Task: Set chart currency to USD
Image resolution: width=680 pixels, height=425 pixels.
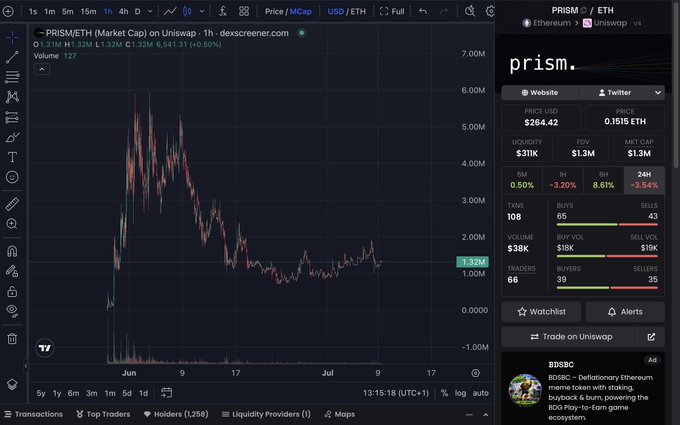Action: click(x=336, y=11)
